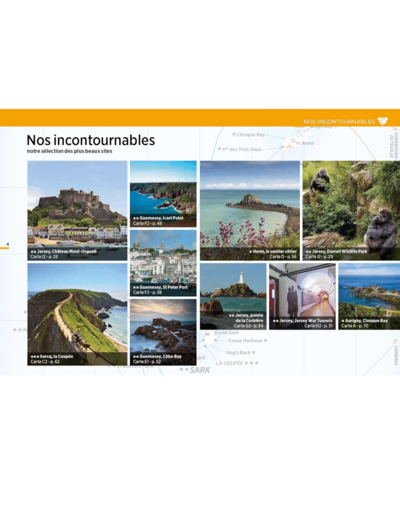Open the Cobo Bay rocky sunset photo

point(163,332)
